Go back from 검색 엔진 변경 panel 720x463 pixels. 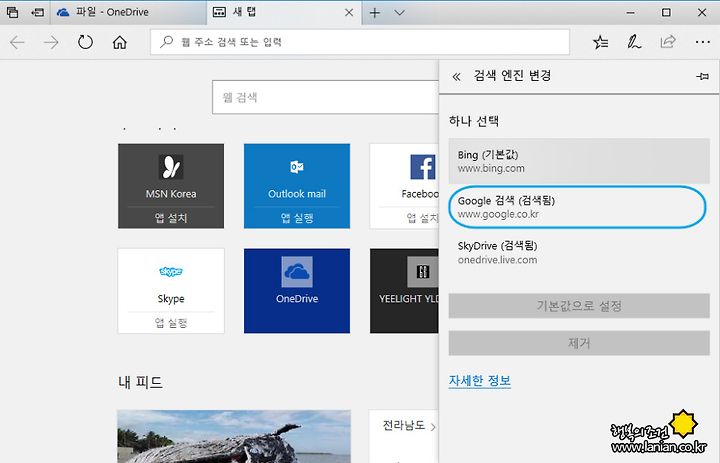click(x=456, y=77)
